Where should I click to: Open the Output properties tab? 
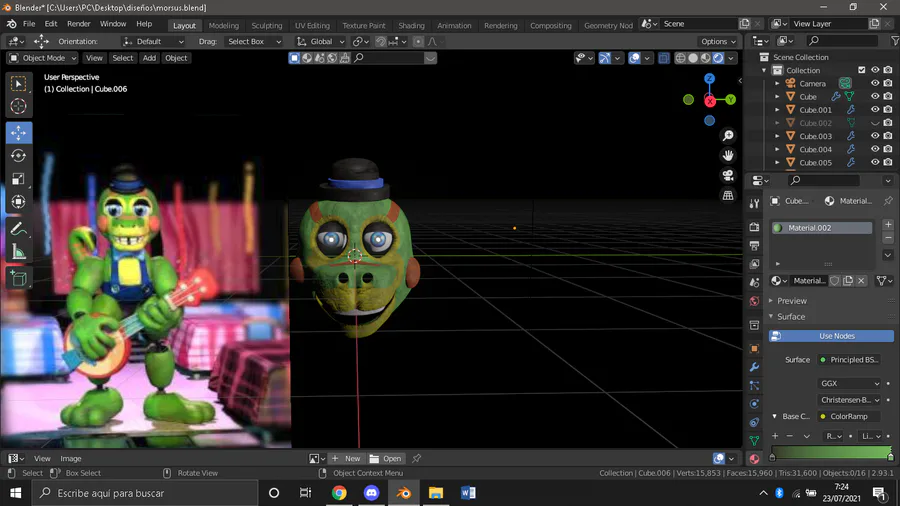(754, 246)
